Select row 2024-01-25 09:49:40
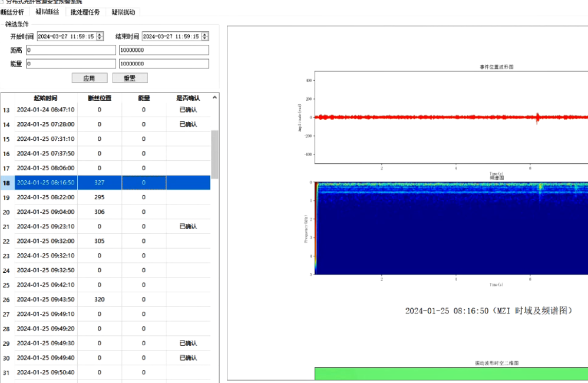The width and height of the screenshot is (588, 383). pyautogui.click(x=105, y=358)
